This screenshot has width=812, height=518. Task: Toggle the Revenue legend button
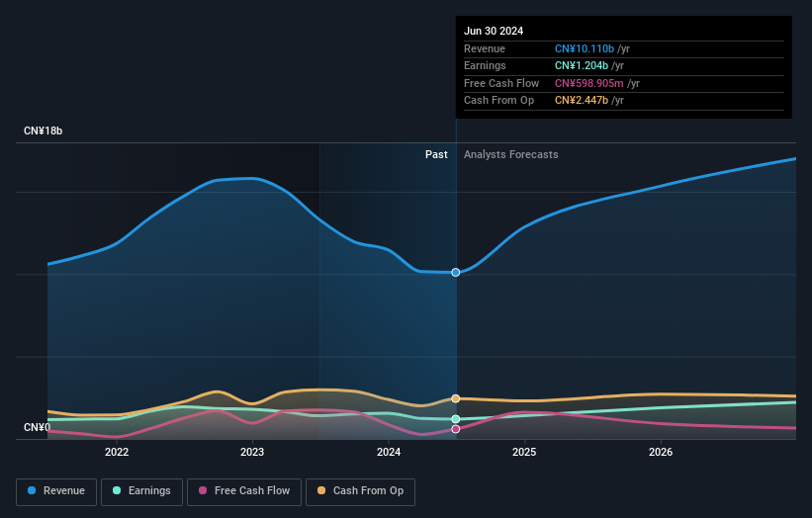tap(56, 491)
